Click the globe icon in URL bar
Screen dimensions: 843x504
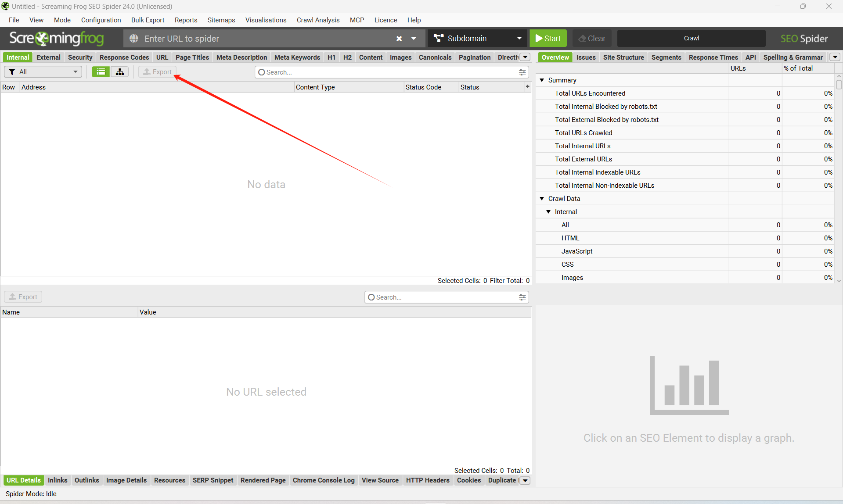[x=134, y=39]
